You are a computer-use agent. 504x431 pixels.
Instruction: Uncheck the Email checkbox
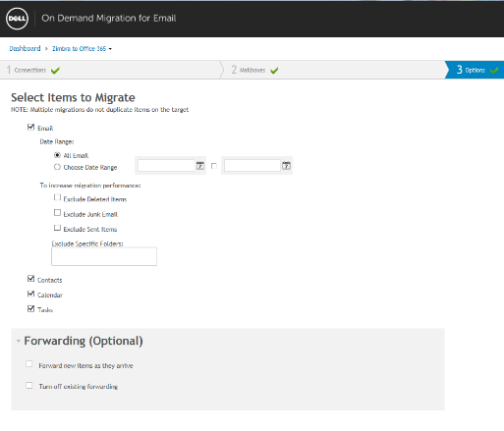(30, 127)
